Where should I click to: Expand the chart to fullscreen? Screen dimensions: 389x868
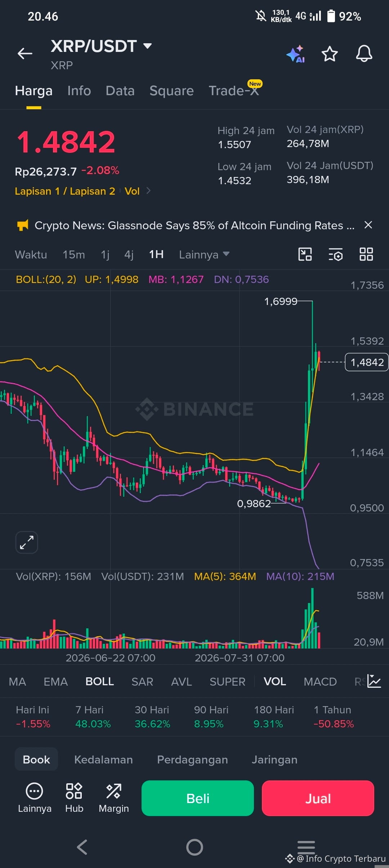coord(27,542)
